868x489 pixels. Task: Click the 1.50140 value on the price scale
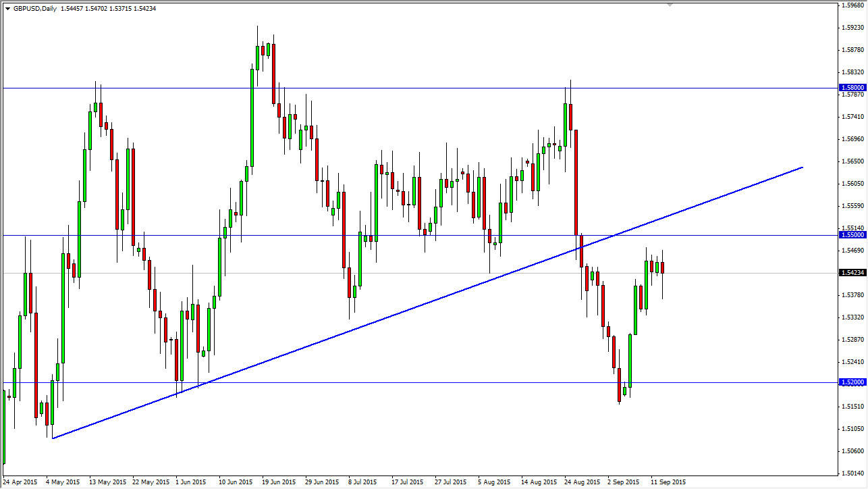(x=853, y=473)
